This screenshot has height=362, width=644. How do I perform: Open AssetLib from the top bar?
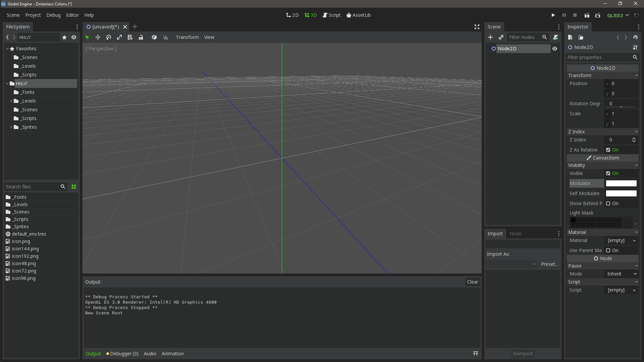pos(358,15)
